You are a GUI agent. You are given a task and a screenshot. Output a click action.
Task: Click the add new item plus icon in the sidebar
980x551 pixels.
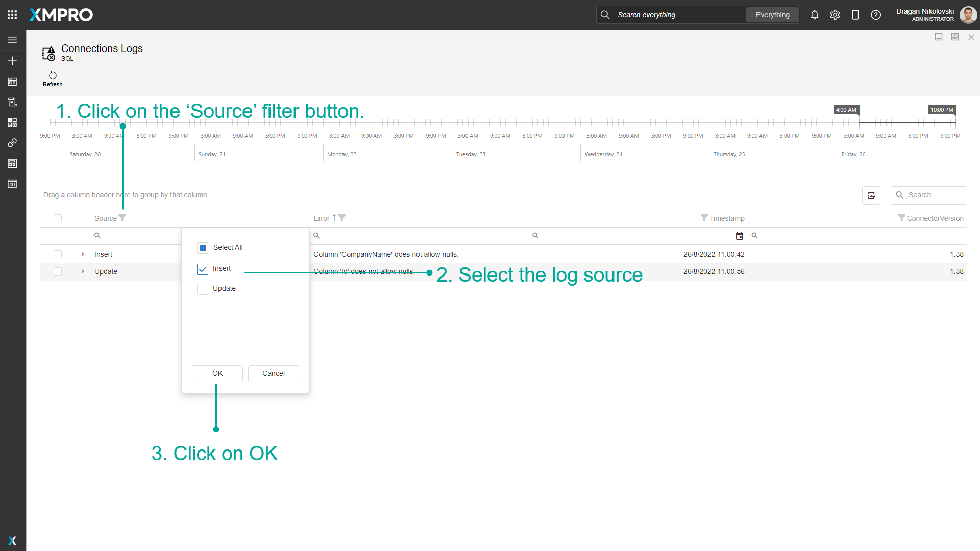click(12, 61)
